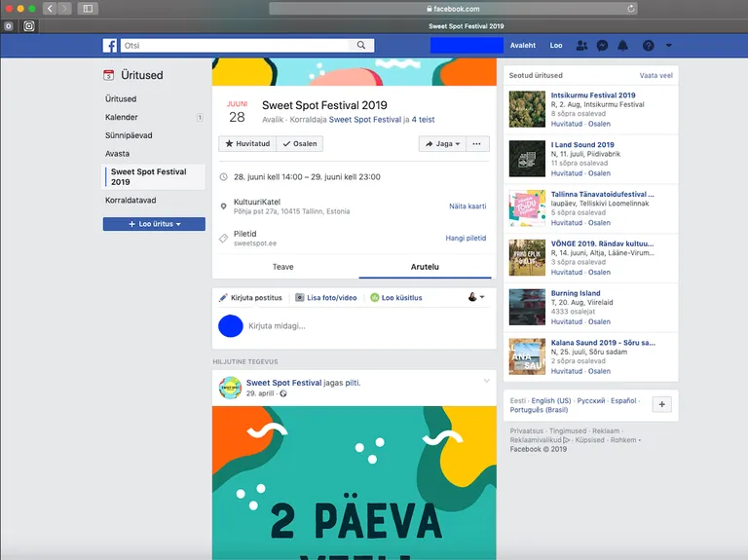This screenshot has width=748, height=560.
Task: Toggle the Safari sidebar button
Action: point(88,8)
